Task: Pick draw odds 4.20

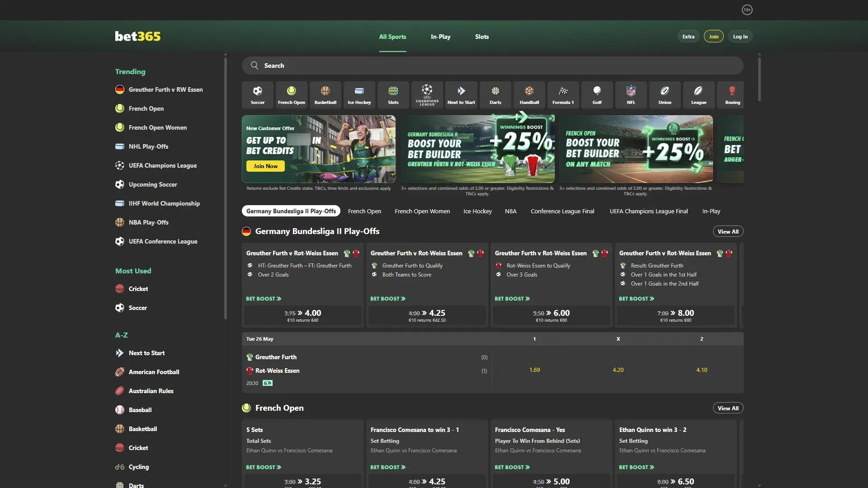Action: [618, 370]
